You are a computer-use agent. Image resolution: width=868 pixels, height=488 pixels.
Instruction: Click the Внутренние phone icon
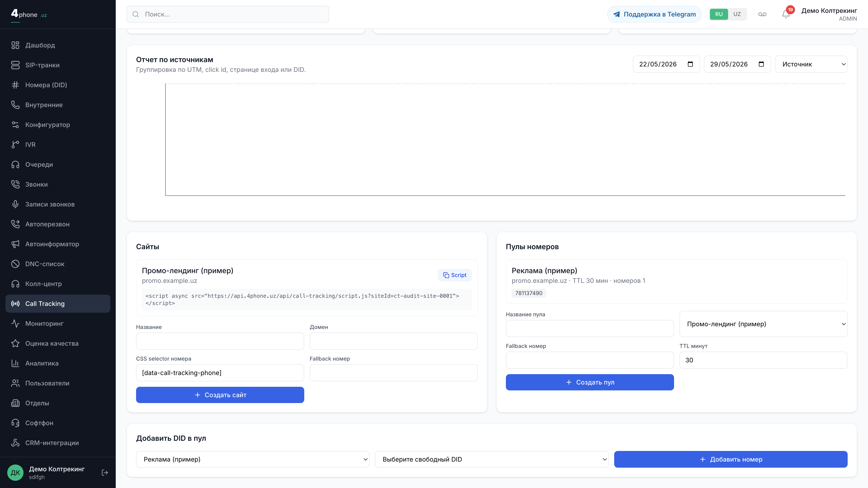pos(15,105)
